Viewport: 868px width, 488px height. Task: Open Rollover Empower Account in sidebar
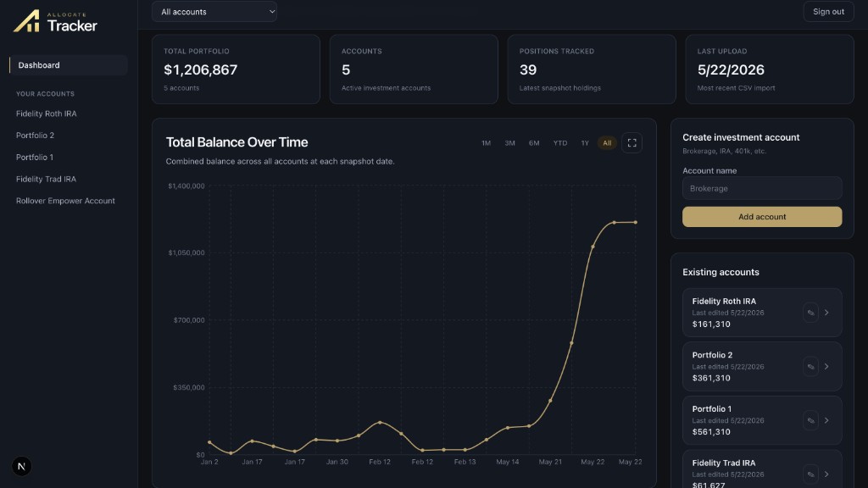click(x=65, y=201)
